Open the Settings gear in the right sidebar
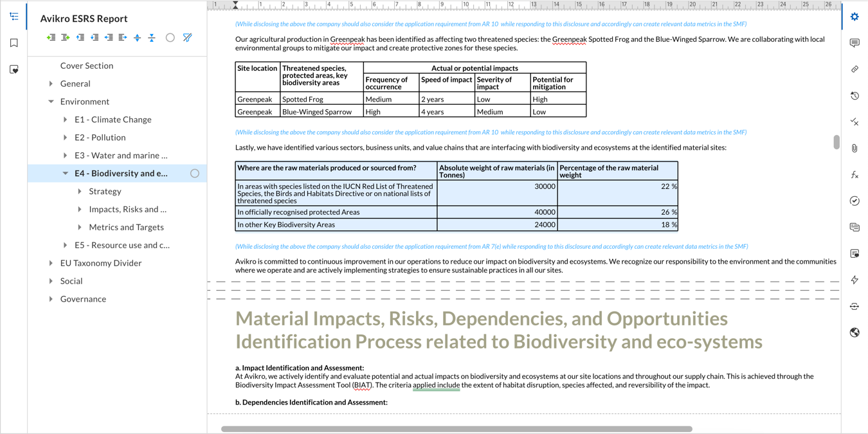 click(854, 17)
